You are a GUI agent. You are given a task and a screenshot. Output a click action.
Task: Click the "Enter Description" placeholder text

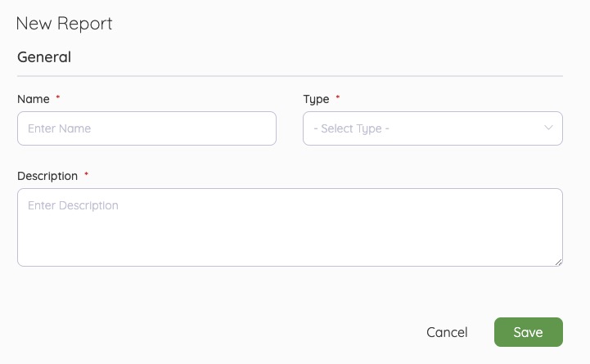point(73,205)
